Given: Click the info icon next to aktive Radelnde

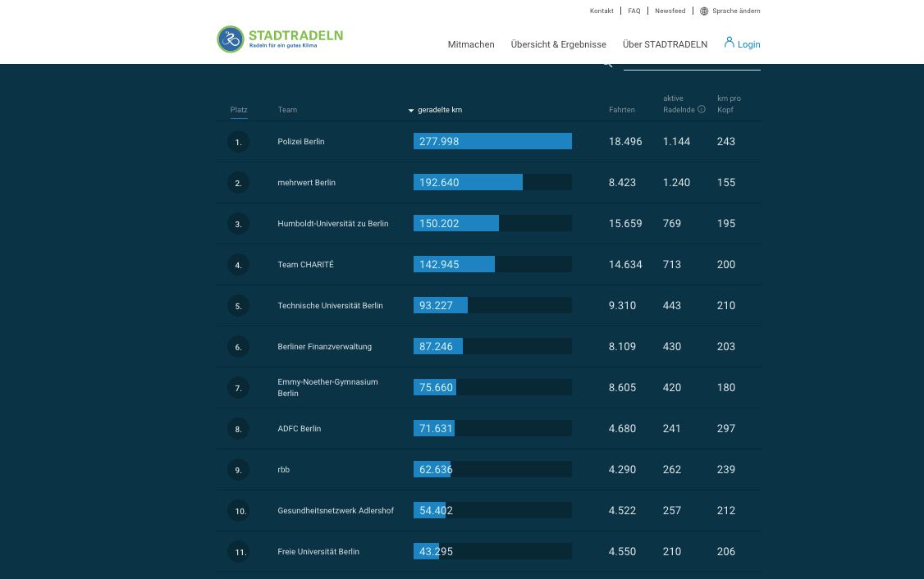Looking at the screenshot, I should pos(702,109).
